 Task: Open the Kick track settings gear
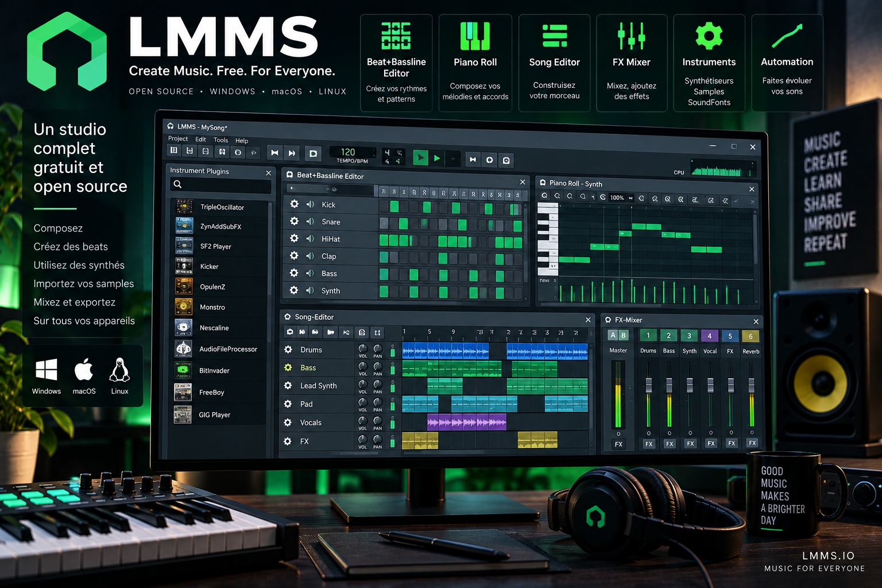294,204
